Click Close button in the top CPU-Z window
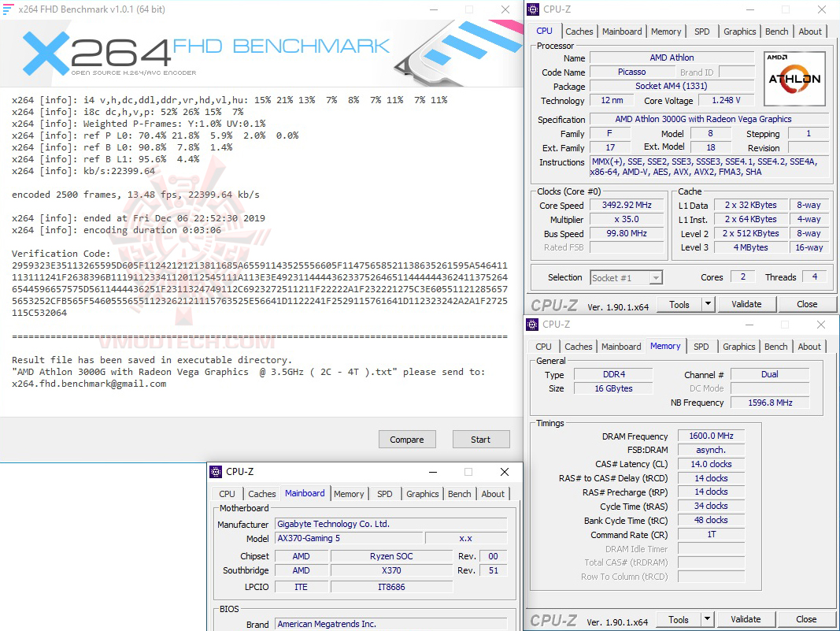 pyautogui.click(x=807, y=304)
